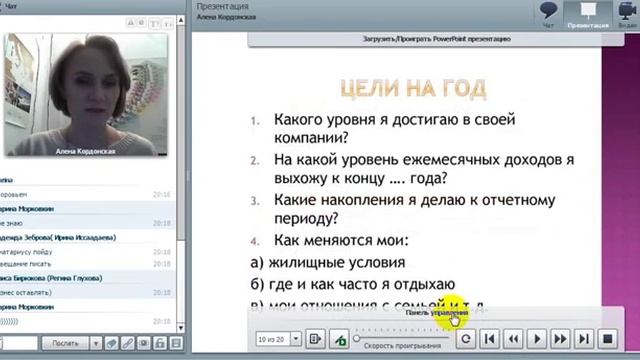Click slide text 'а) жилищные условия'
640x360 pixels.
328,263
